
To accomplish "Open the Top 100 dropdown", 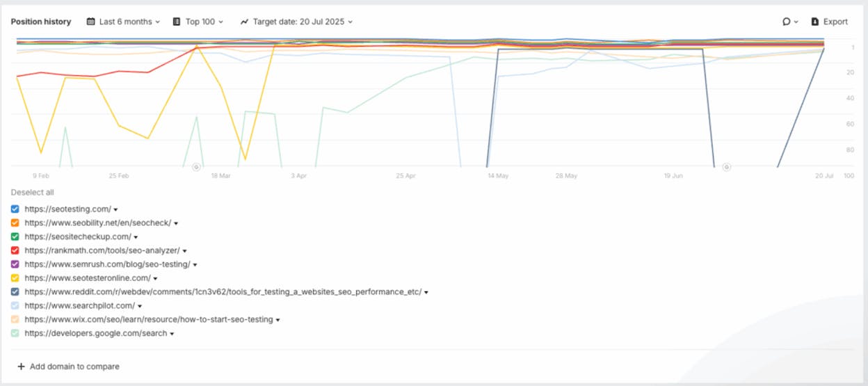I will (x=198, y=22).
